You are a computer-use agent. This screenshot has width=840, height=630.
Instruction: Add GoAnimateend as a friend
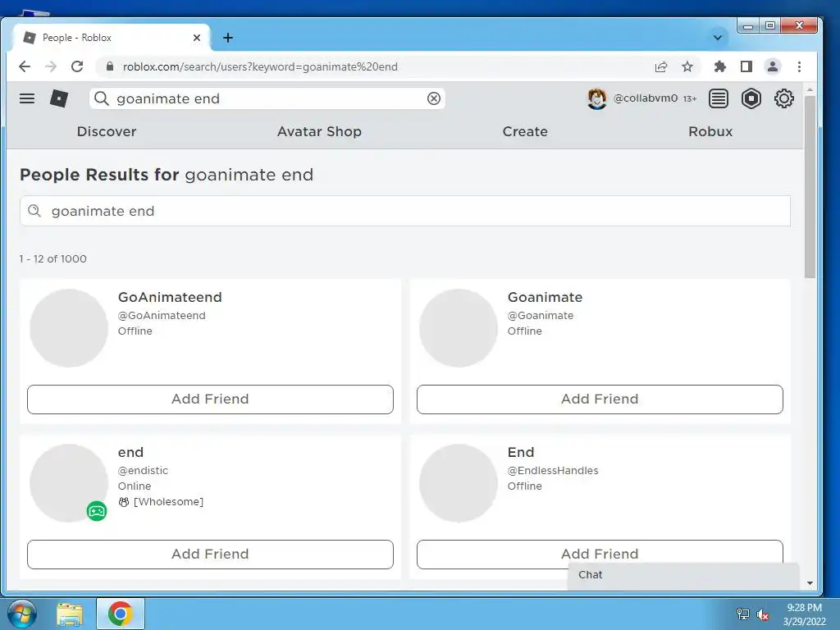point(210,399)
